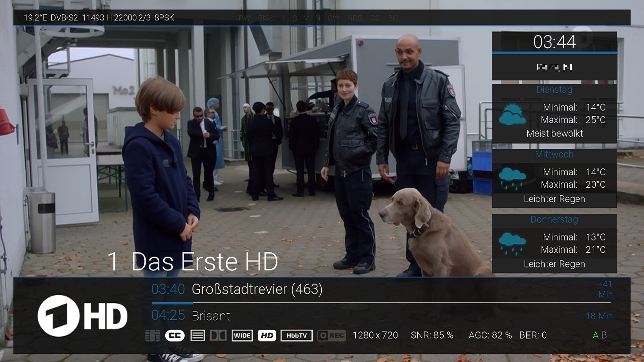Click the 'Donnerstag' weather heading

tap(554, 220)
